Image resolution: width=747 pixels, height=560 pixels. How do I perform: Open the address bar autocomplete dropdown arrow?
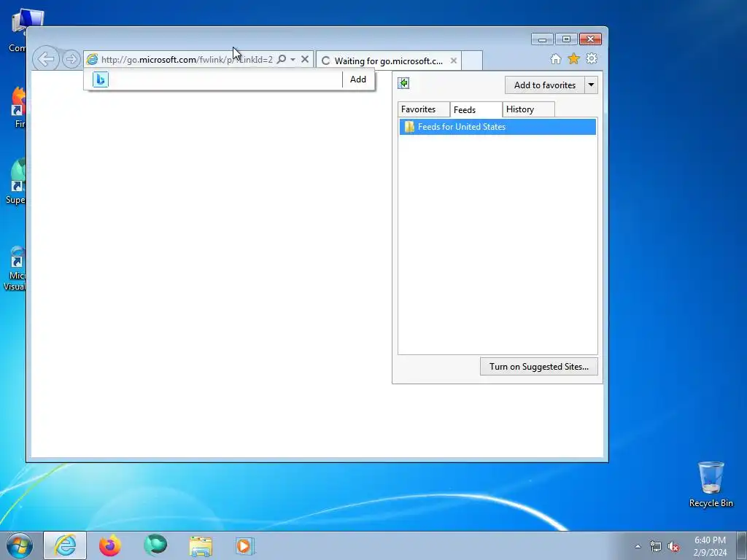pos(293,60)
